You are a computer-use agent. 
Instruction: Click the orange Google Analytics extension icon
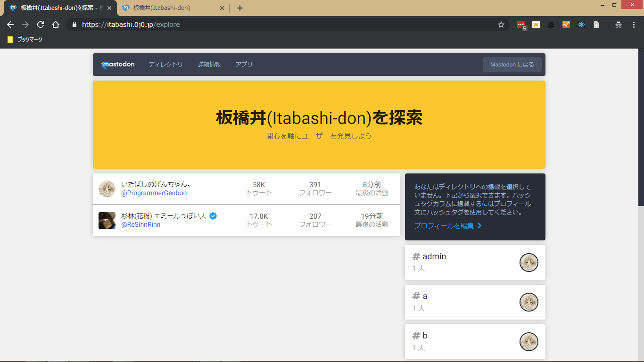(x=566, y=25)
